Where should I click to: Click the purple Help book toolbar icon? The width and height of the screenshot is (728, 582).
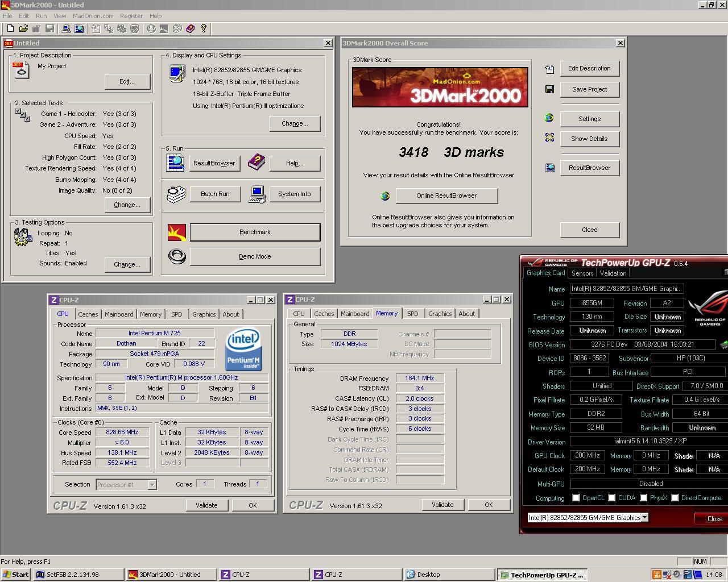click(191, 28)
